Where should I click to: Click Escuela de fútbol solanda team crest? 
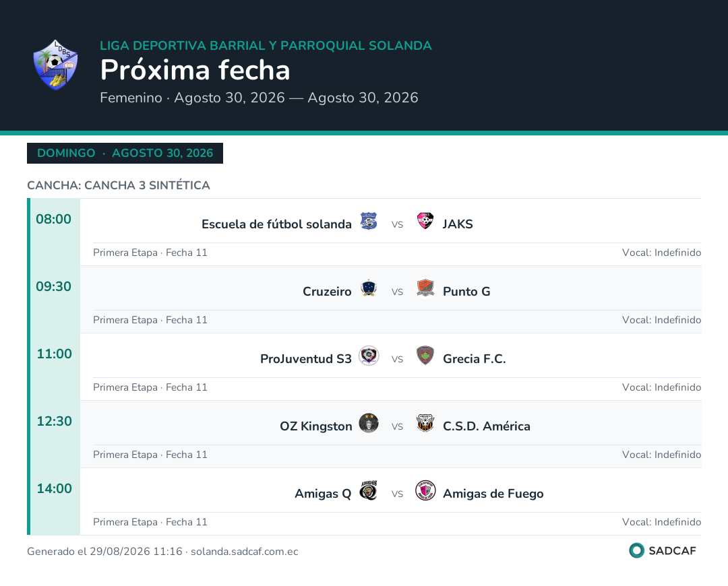pos(369,222)
